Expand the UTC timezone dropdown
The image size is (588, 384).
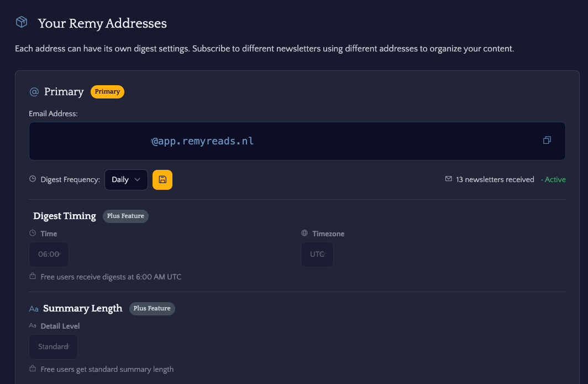[317, 255]
